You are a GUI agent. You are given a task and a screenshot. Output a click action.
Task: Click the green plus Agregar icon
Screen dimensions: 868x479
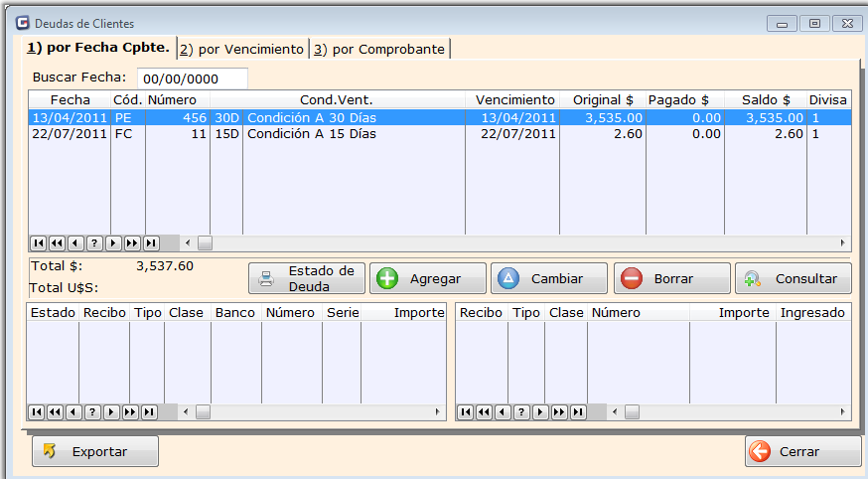tap(388, 279)
